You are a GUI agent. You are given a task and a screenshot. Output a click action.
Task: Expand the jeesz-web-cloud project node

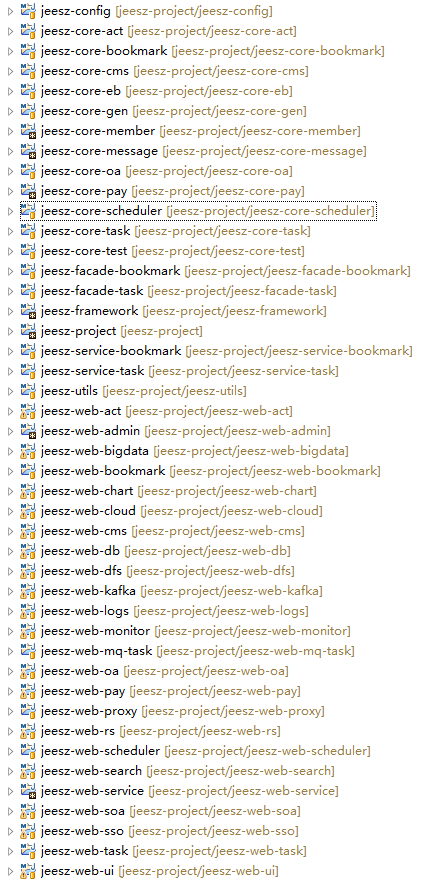10,511
